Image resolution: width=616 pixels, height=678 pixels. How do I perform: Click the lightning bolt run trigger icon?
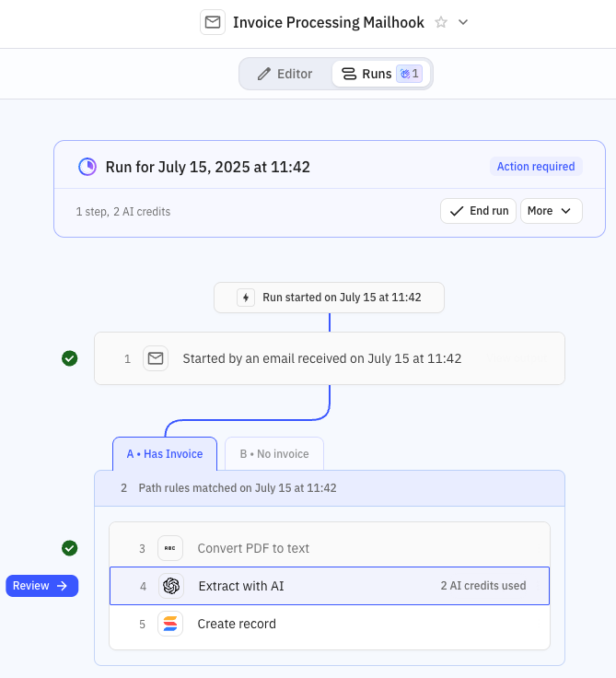click(x=246, y=298)
